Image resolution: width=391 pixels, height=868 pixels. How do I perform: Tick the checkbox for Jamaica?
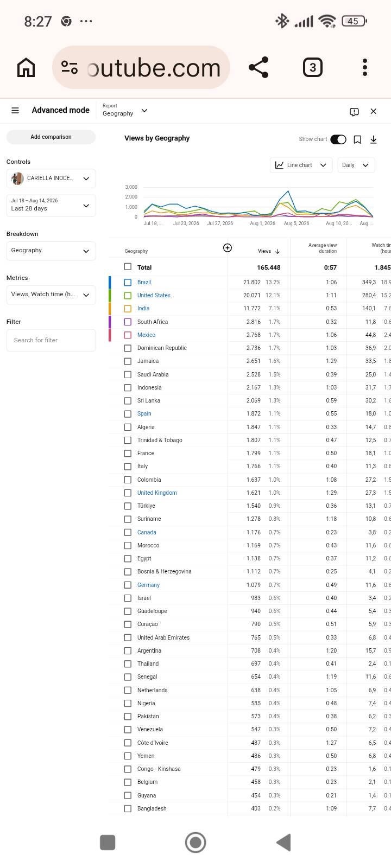(128, 361)
